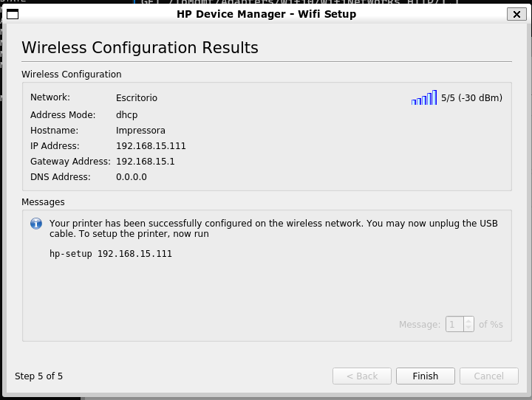Click the Hostname: label

tap(54, 131)
